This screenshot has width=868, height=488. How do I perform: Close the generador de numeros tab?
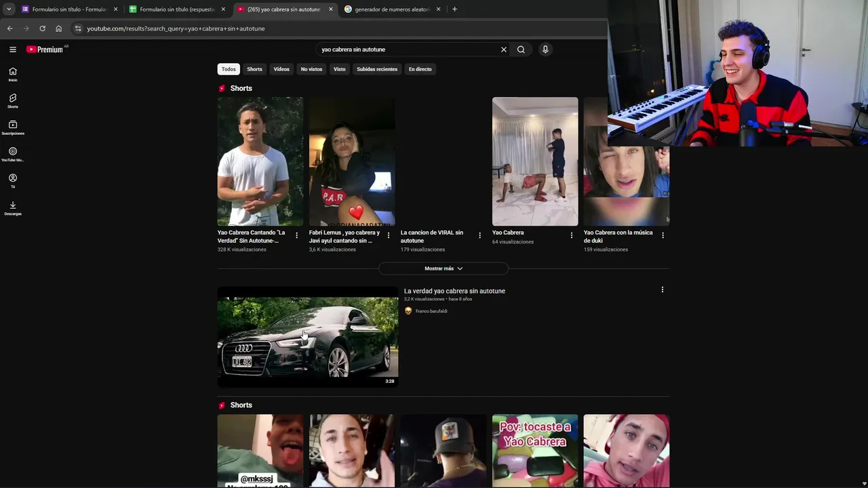(x=438, y=9)
